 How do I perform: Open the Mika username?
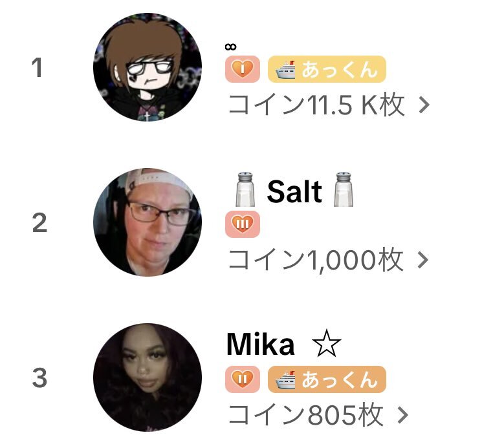click(260, 345)
